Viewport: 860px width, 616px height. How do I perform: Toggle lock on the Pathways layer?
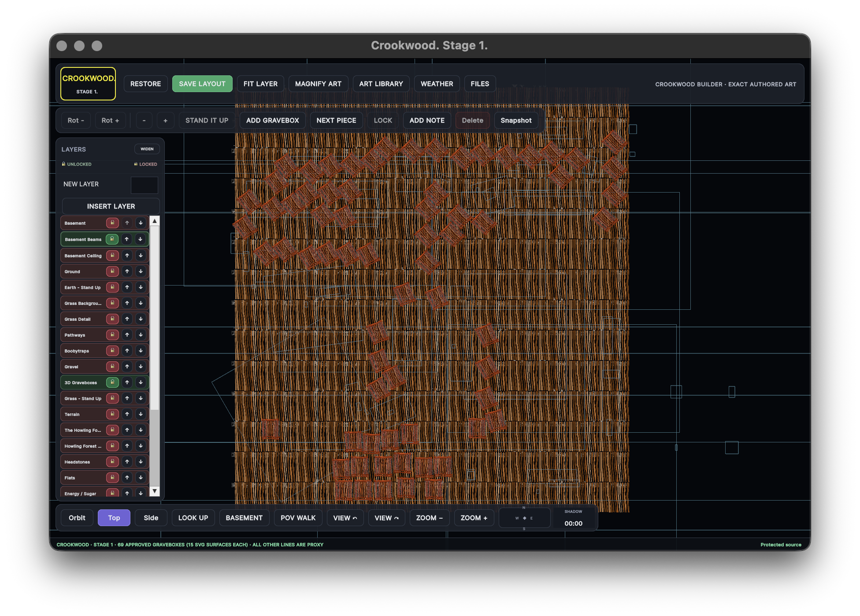112,335
